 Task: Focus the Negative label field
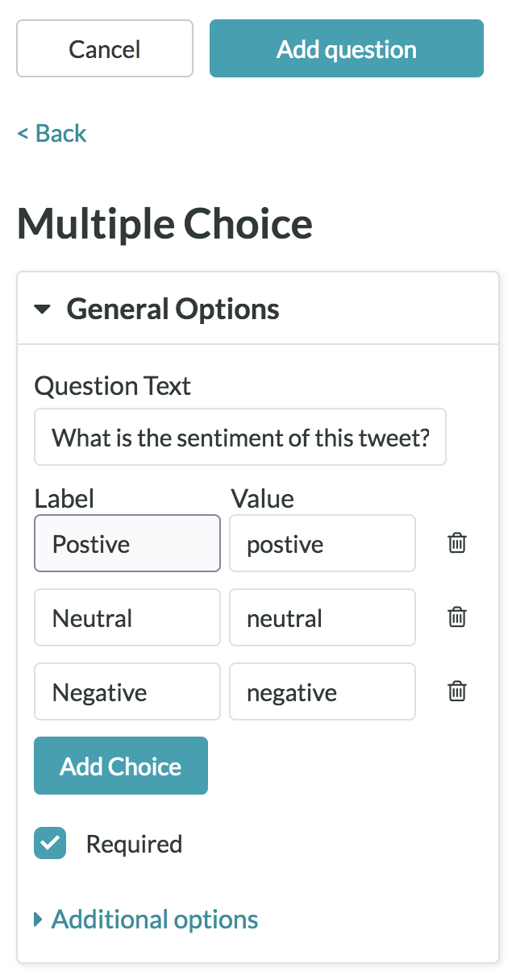(127, 692)
